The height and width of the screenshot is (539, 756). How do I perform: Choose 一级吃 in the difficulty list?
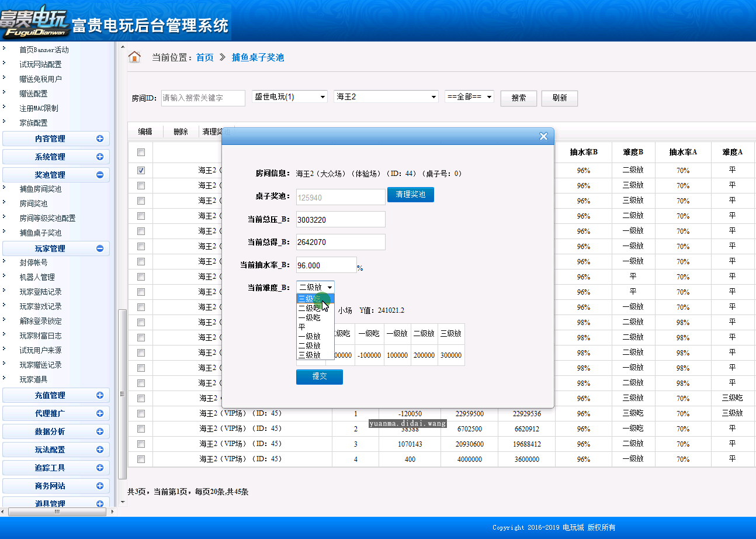(x=315, y=317)
